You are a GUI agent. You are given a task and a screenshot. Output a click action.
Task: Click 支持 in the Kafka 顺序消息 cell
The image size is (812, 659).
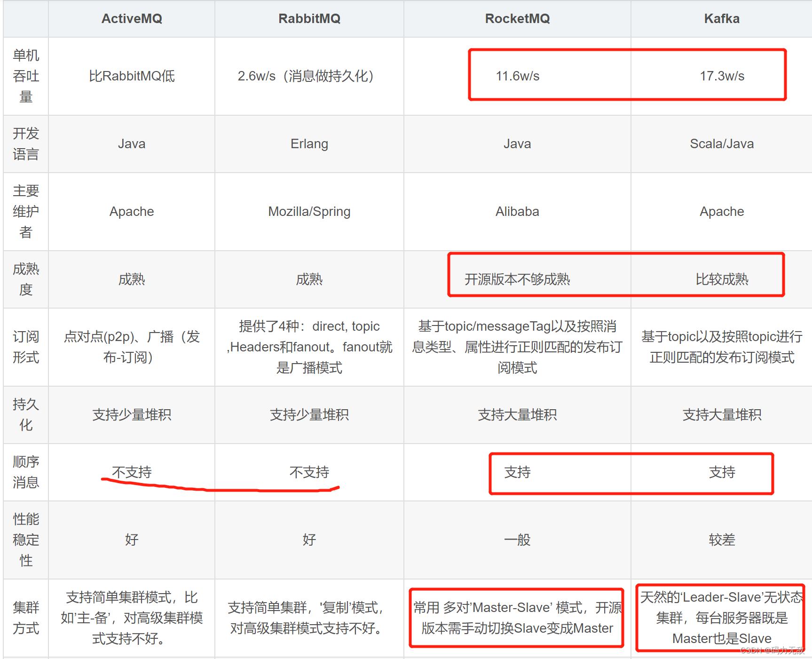pyautogui.click(x=722, y=472)
